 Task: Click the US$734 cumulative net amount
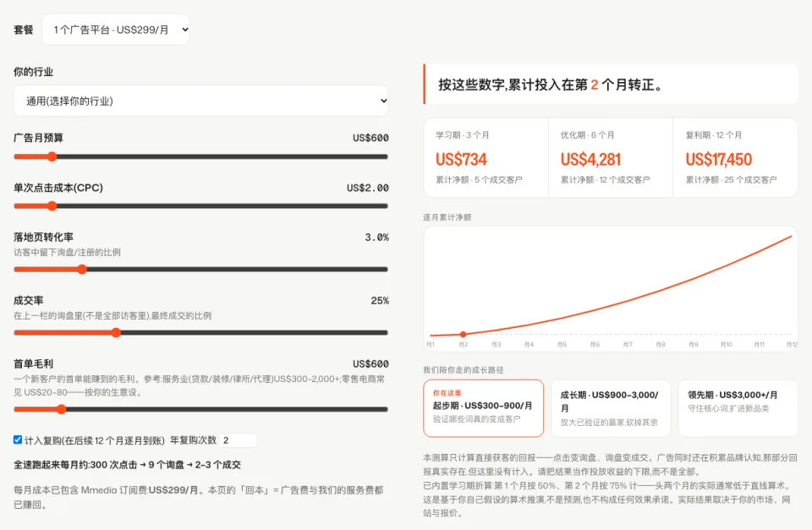click(x=462, y=160)
